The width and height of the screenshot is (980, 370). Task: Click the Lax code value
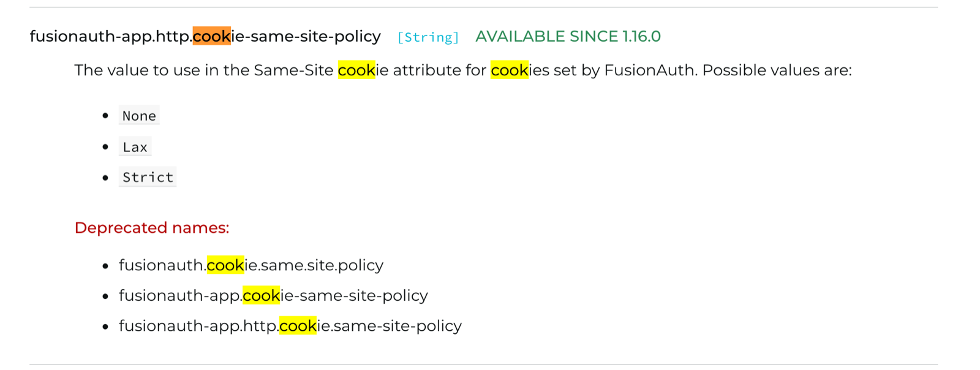point(135,146)
